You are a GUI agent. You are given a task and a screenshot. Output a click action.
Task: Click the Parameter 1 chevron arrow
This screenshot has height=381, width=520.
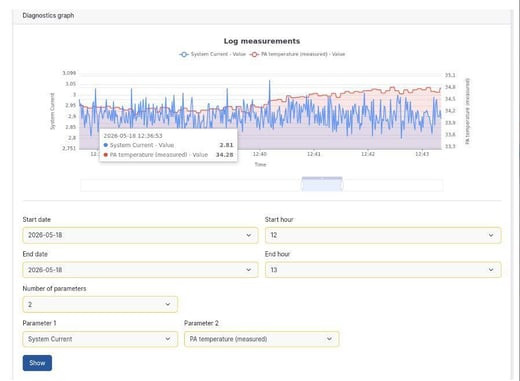click(168, 339)
